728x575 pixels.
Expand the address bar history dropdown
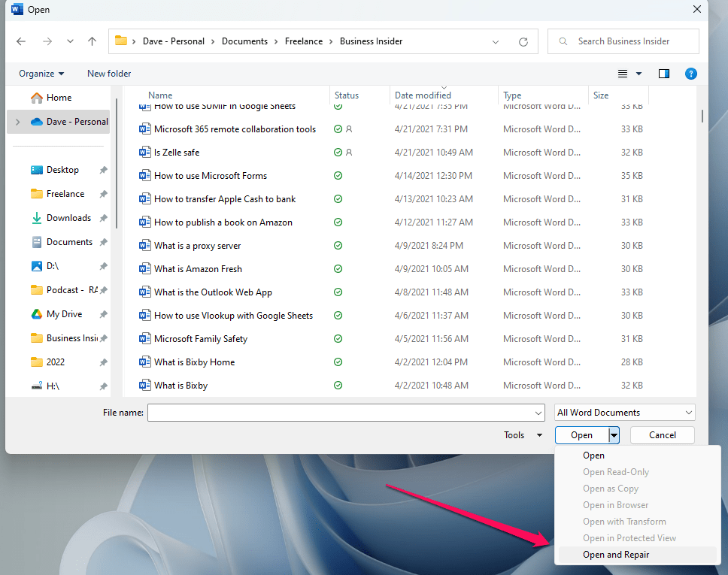tap(496, 42)
